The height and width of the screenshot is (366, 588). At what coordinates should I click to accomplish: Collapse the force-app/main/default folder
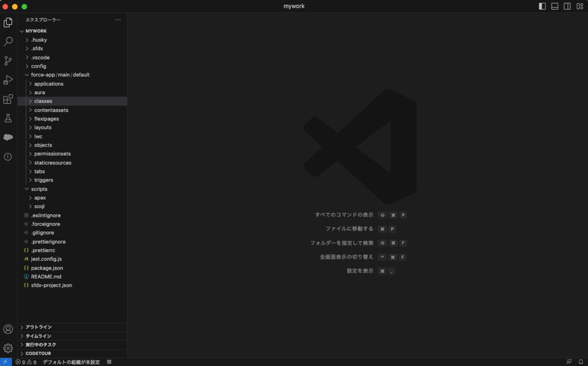coord(73,75)
